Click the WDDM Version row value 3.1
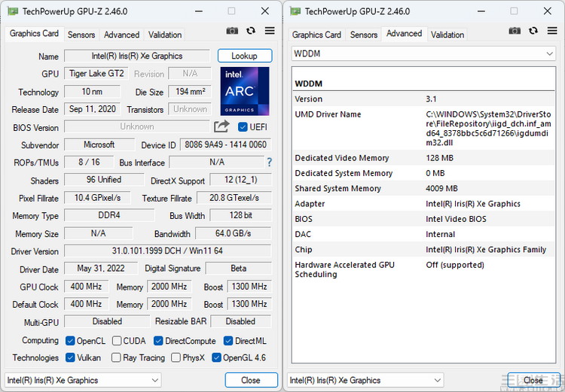 tap(432, 99)
